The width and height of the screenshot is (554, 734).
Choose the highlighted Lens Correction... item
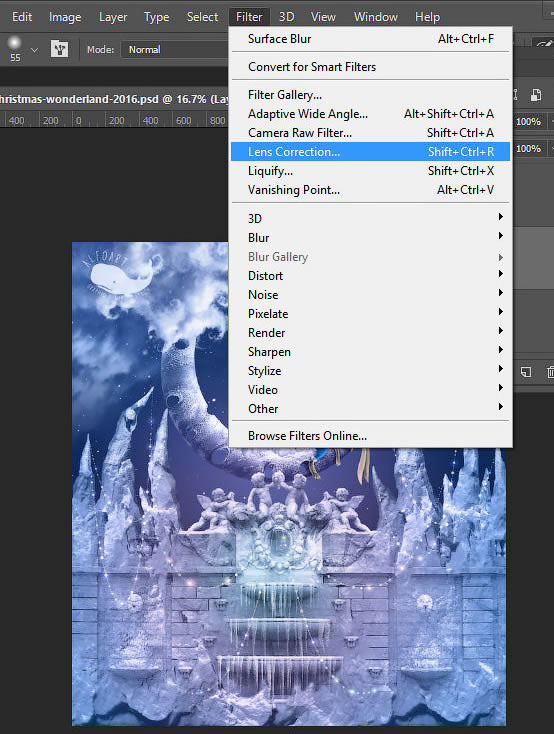[x=370, y=152]
